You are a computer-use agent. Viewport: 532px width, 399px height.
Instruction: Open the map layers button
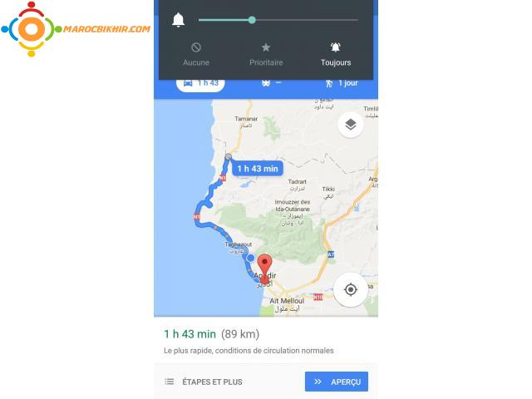click(x=351, y=125)
